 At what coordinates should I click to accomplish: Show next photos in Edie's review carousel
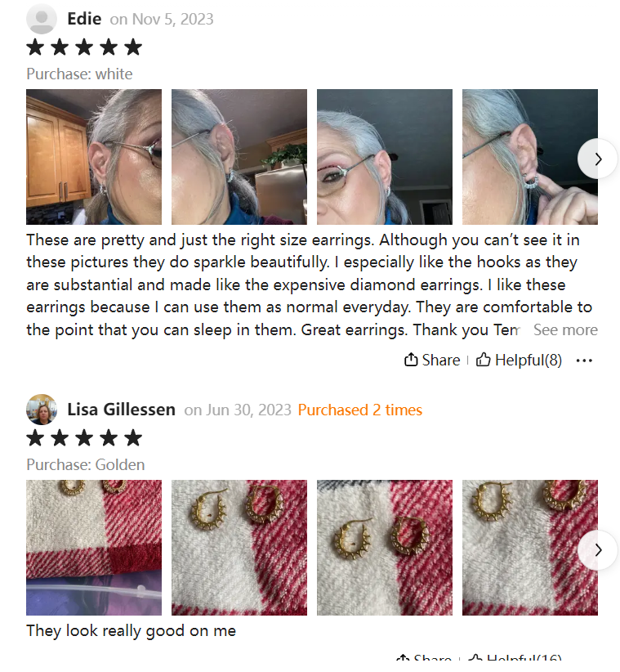coord(598,159)
